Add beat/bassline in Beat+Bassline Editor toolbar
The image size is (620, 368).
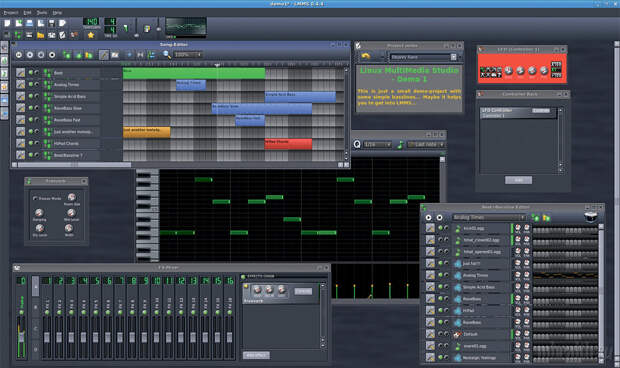point(536,218)
